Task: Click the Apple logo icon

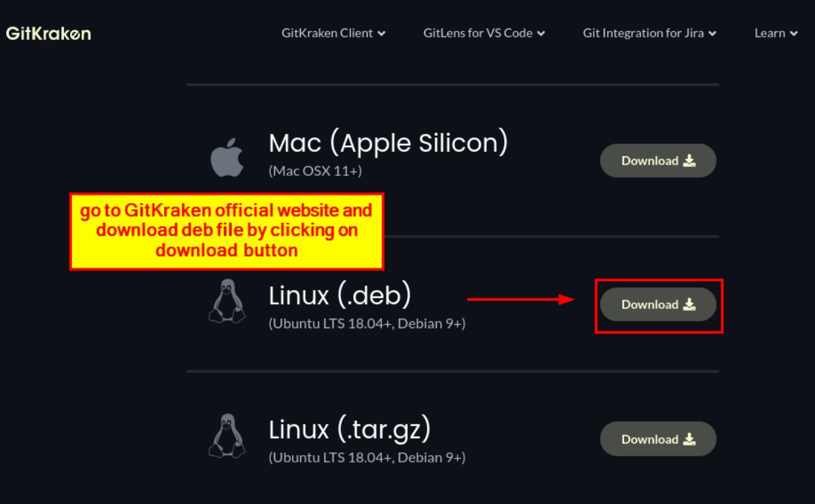Action: [226, 160]
